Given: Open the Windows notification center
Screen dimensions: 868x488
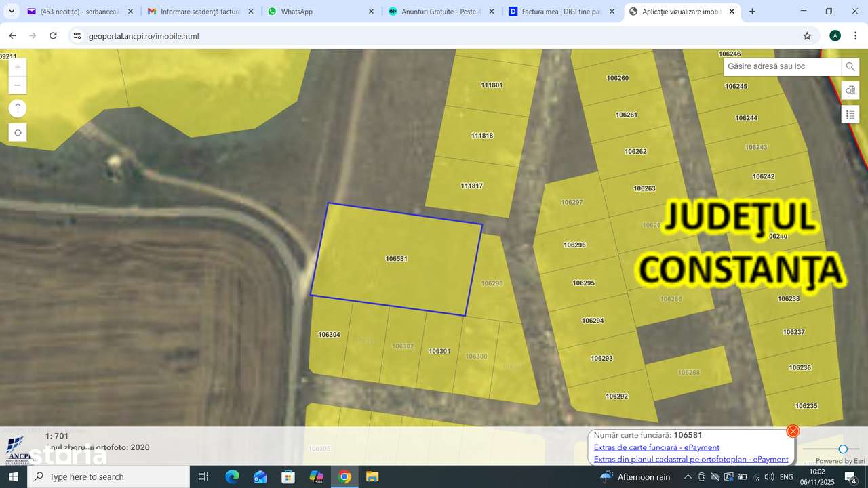Looking at the screenshot, I should point(850,476).
